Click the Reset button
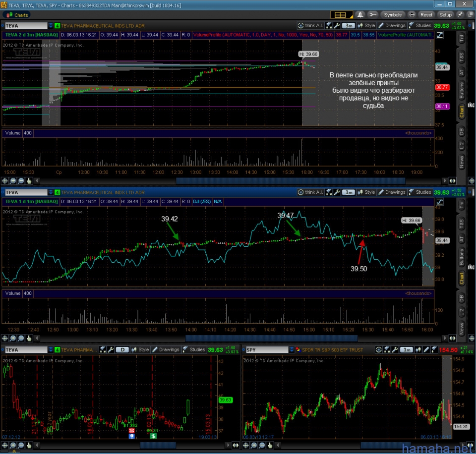476x454 pixels. tap(426, 15)
